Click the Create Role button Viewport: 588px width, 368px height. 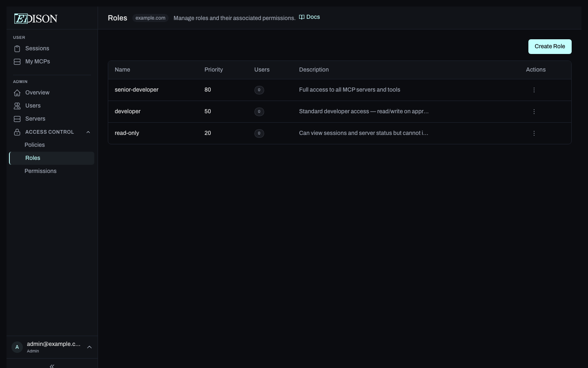550,47
